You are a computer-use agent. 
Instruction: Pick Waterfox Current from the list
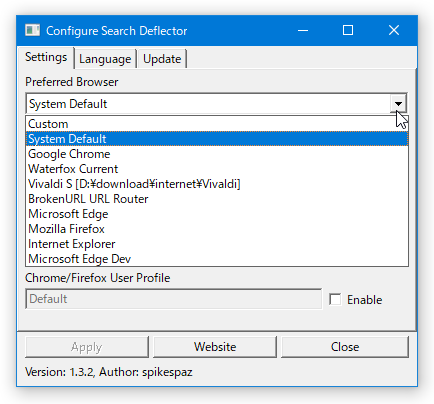pyautogui.click(x=217, y=169)
